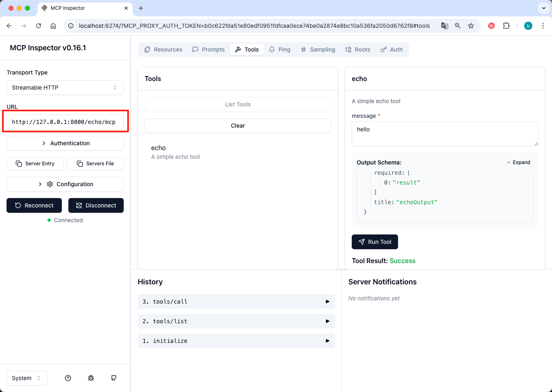The image size is (552, 392).
Task: Open the help icon in sidebar footer
Action: pos(68,378)
